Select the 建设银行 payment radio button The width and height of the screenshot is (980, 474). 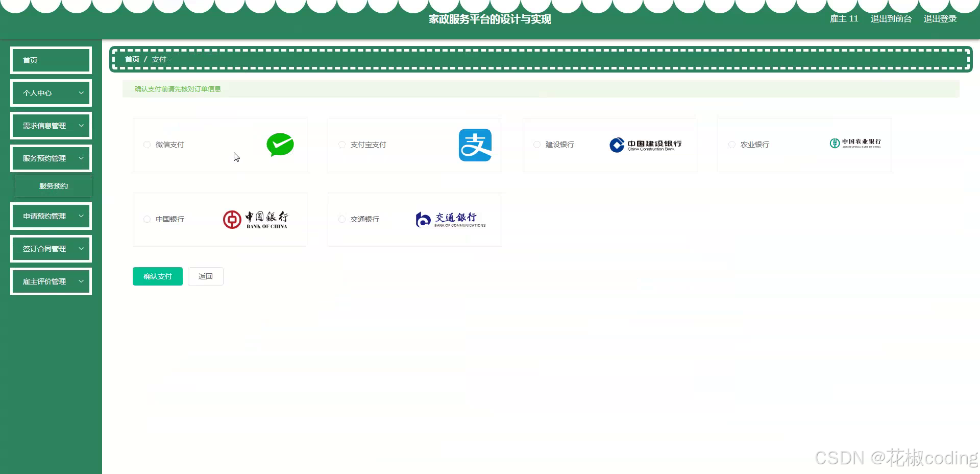coord(536,145)
